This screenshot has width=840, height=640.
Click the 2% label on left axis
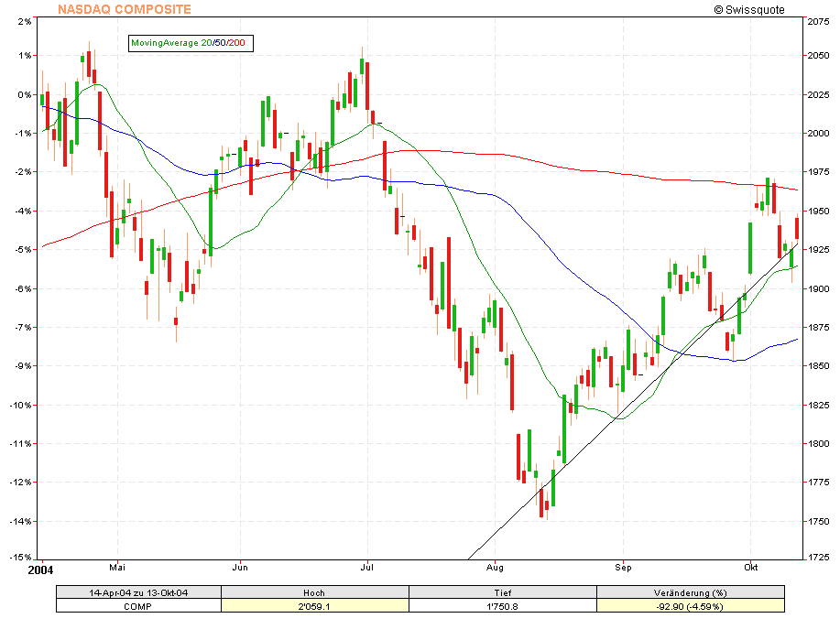tap(25, 21)
